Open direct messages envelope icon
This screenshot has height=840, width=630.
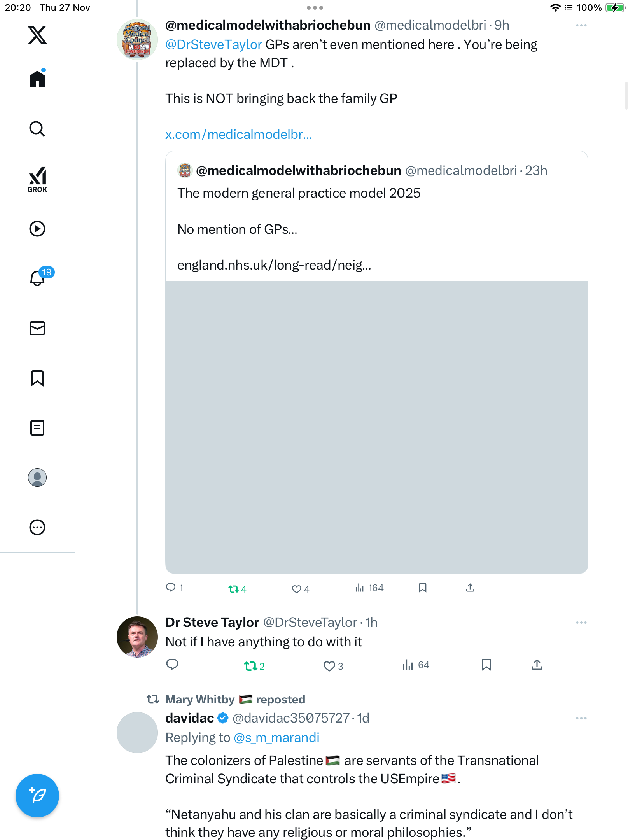(37, 328)
